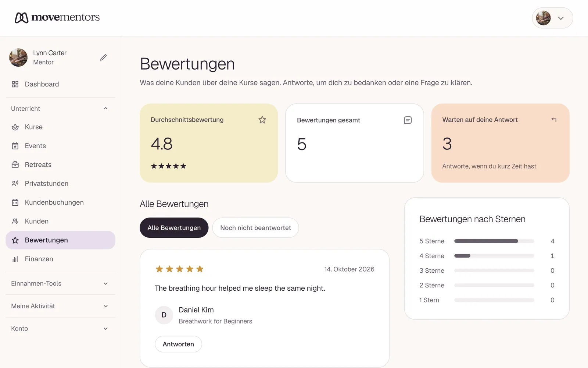This screenshot has width=588, height=368.
Task: Click the 1 Stern rating row label
Action: tap(429, 300)
